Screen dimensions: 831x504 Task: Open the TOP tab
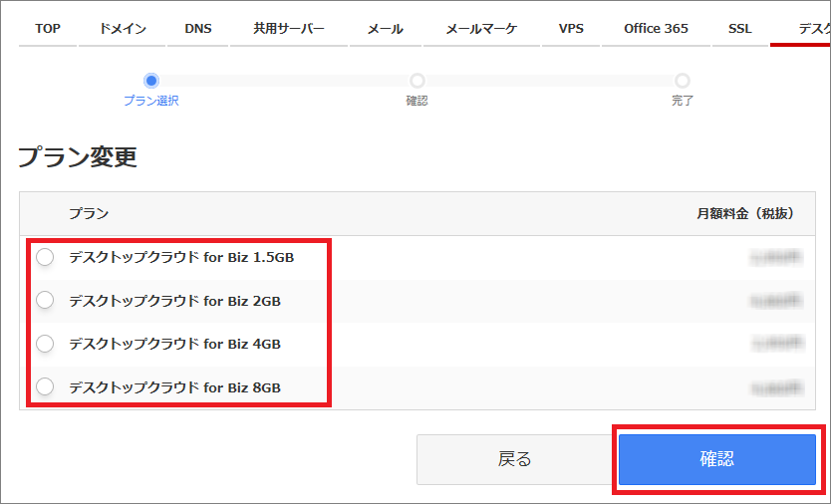[48, 29]
